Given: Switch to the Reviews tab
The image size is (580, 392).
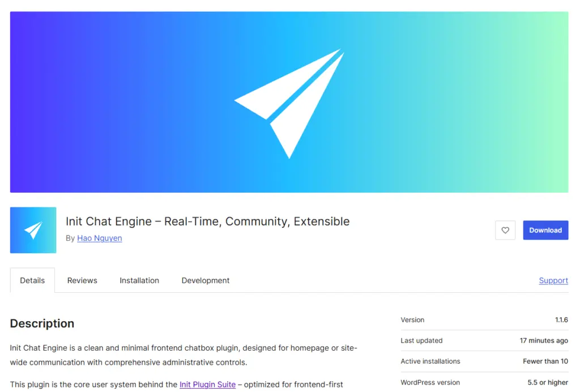Looking at the screenshot, I should click(x=82, y=280).
